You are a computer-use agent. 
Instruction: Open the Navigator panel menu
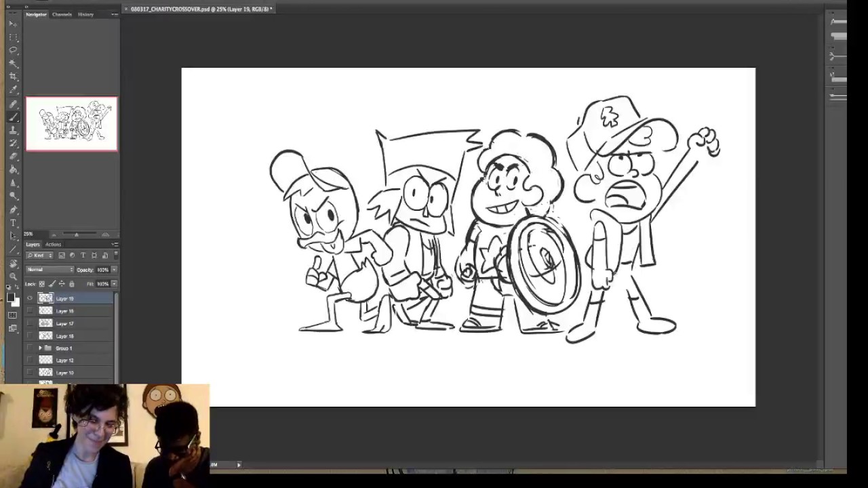(114, 14)
